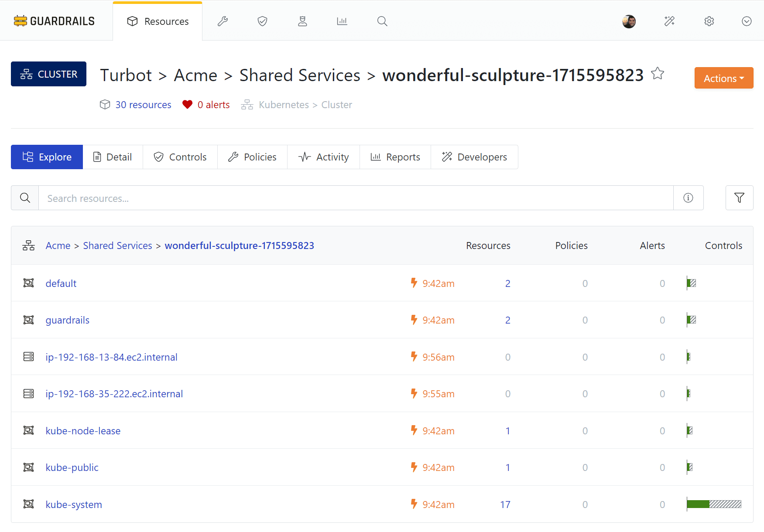Click the 30 resources link
The width and height of the screenshot is (764, 532).
coord(143,105)
